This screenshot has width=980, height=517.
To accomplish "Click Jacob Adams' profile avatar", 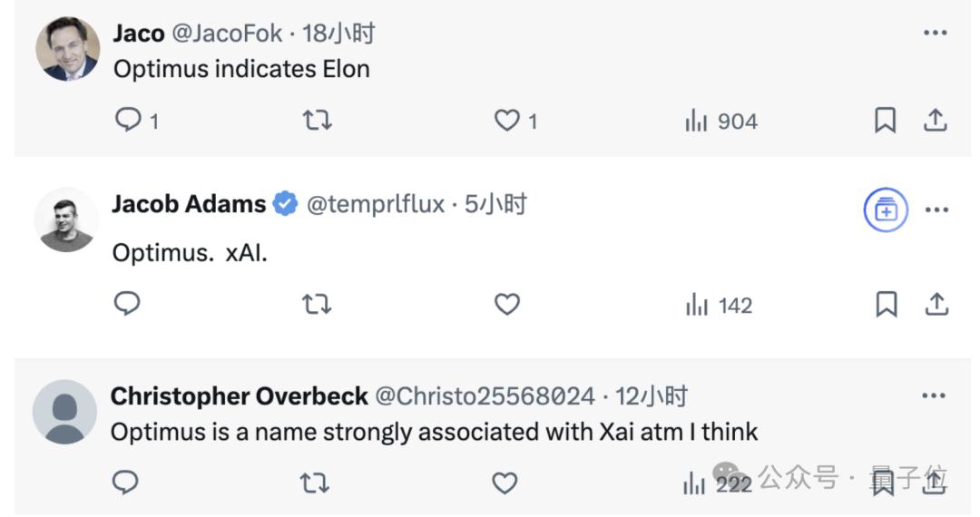I will (x=66, y=219).
